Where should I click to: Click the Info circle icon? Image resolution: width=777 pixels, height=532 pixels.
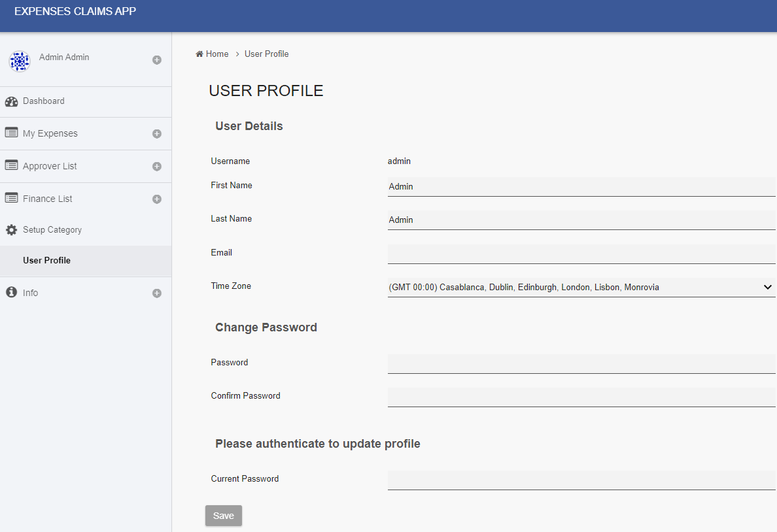tap(11, 292)
